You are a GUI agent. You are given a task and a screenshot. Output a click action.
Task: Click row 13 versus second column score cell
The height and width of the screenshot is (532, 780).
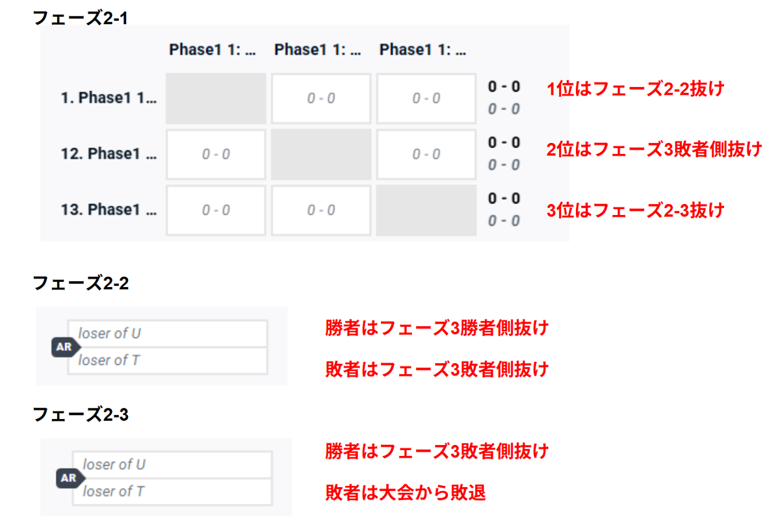pos(321,210)
